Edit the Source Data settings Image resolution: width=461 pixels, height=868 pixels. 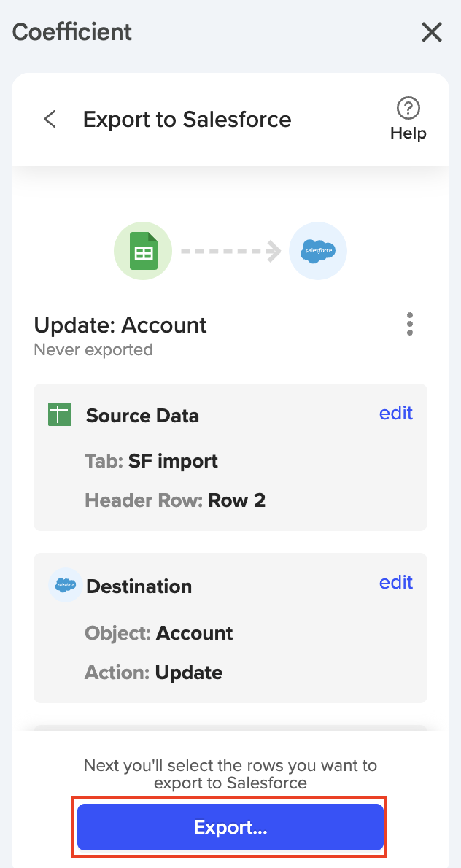(396, 413)
